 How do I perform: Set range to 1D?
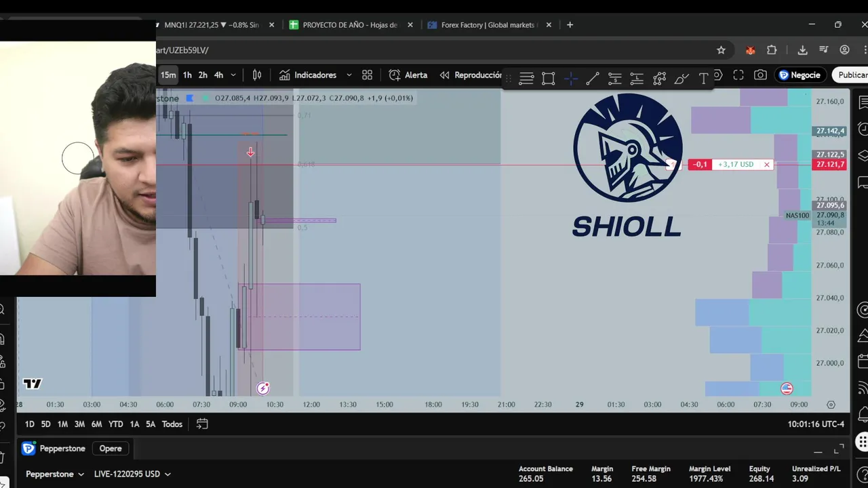pos(29,424)
